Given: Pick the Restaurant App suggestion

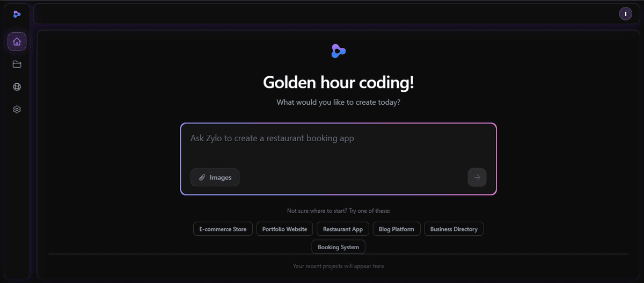Looking at the screenshot, I should [342, 229].
